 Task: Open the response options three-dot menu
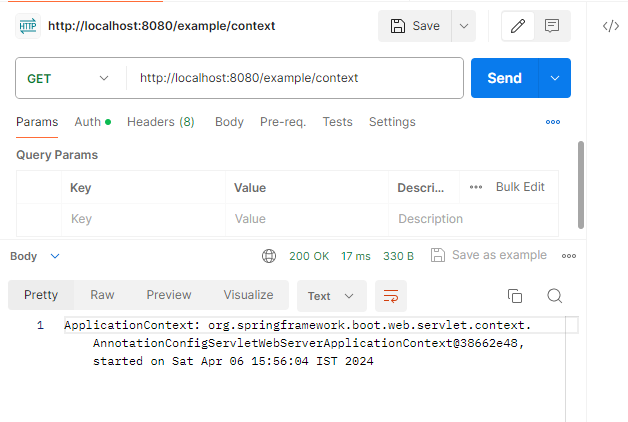click(569, 256)
